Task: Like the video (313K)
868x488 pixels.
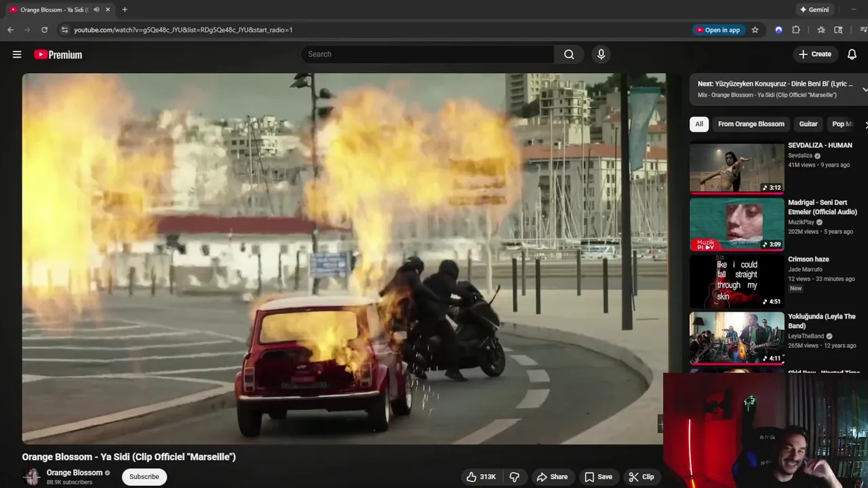Action: (481, 476)
